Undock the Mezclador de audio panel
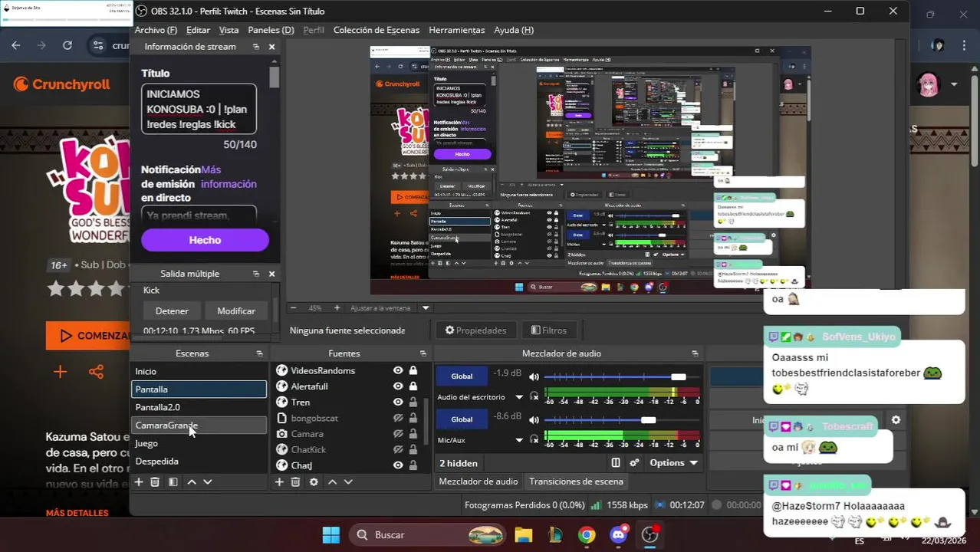The width and height of the screenshot is (980, 552). pyautogui.click(x=695, y=353)
